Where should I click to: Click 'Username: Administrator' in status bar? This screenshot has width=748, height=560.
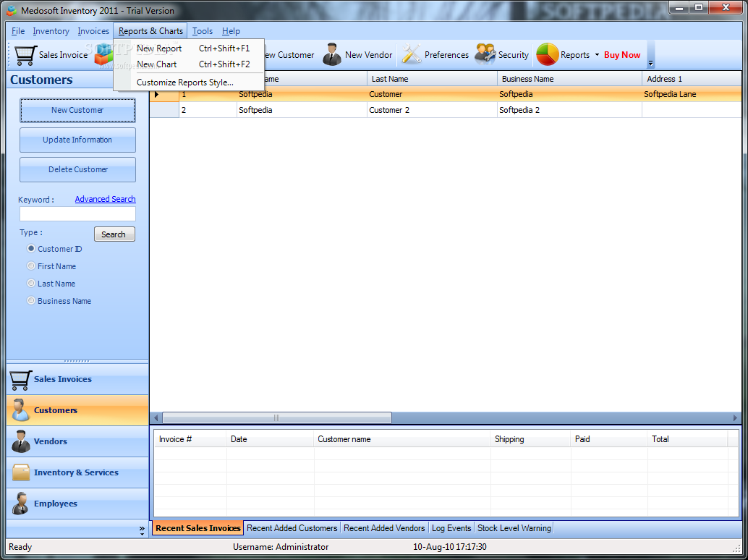pos(281,547)
